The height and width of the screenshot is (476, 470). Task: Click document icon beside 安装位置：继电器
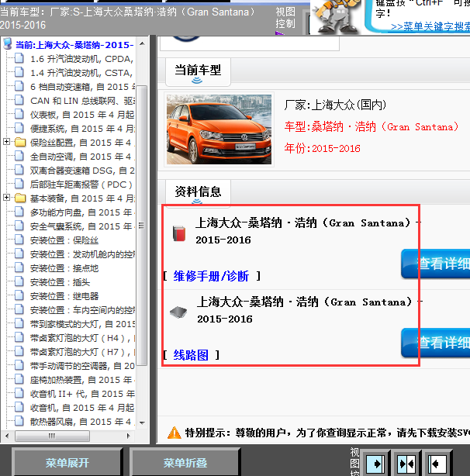[19, 295]
